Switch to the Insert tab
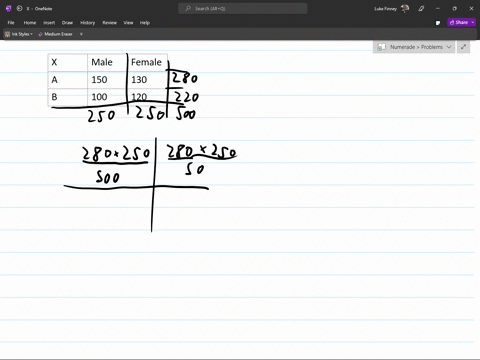Viewport: 480px width, 360px height. point(49,23)
